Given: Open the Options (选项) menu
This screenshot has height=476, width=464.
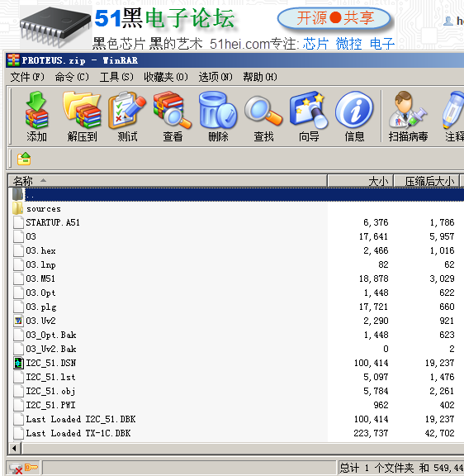Looking at the screenshot, I should click(x=215, y=77).
